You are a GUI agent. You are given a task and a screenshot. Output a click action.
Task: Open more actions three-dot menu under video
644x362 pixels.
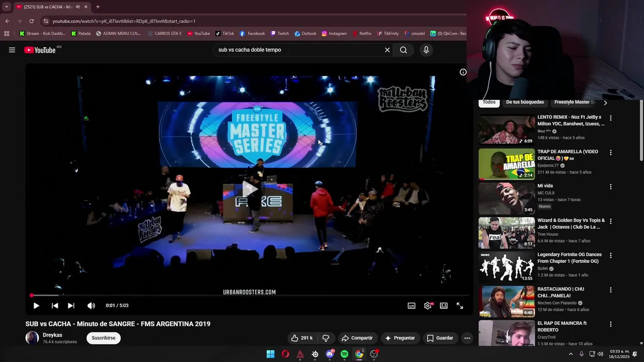point(467,338)
